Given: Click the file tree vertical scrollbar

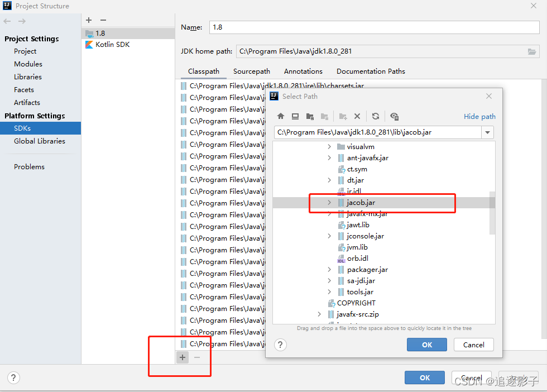Looking at the screenshot, I should (492, 213).
